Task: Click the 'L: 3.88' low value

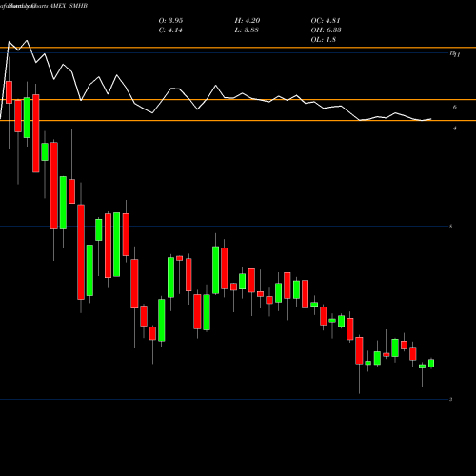Action: (x=247, y=30)
